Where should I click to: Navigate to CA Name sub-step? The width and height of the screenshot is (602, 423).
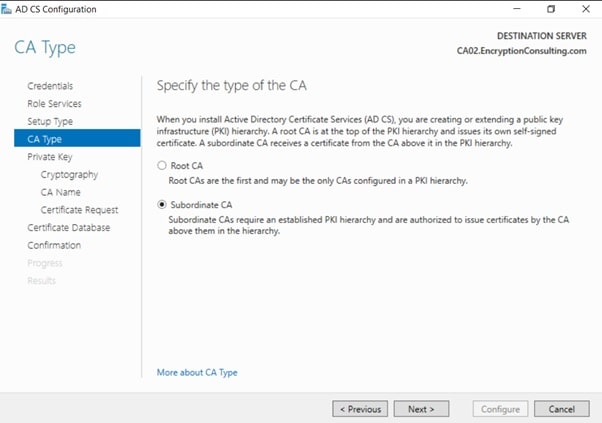coord(60,192)
